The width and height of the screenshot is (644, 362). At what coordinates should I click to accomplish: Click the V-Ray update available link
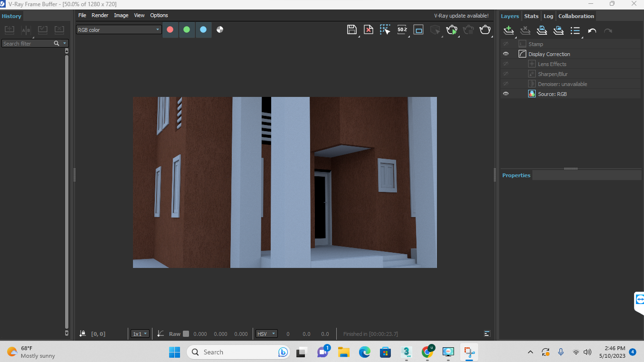[461, 15]
